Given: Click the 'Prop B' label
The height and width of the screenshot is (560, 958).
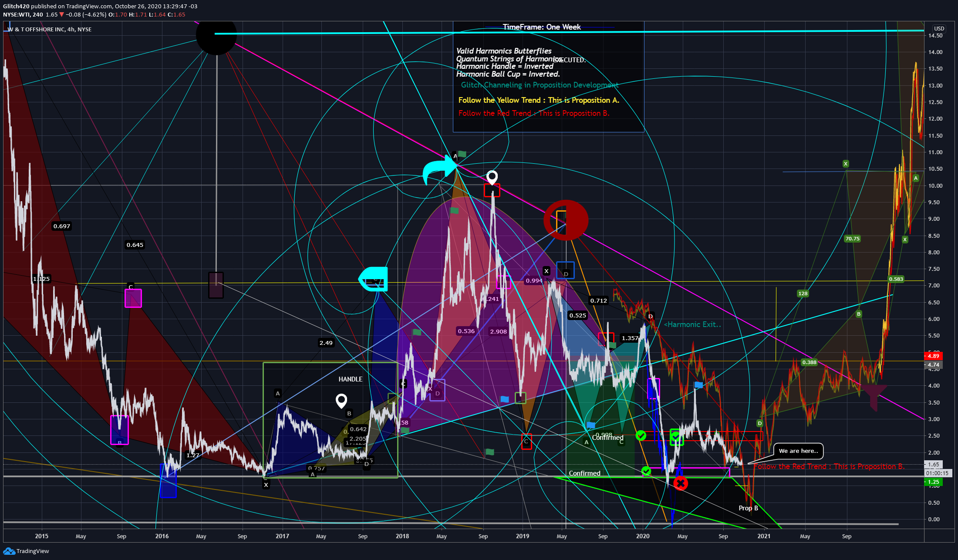Looking at the screenshot, I should coord(749,508).
